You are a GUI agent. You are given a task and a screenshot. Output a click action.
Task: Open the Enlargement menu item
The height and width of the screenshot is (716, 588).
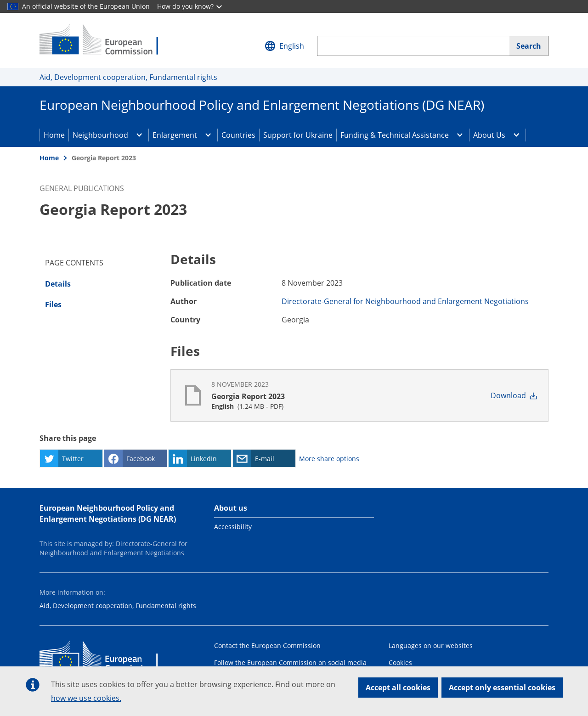pyautogui.click(x=175, y=135)
